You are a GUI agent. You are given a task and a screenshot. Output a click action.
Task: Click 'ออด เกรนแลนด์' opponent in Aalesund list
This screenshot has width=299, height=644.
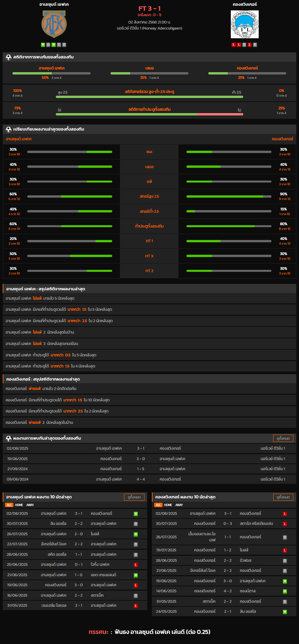[x=103, y=575]
